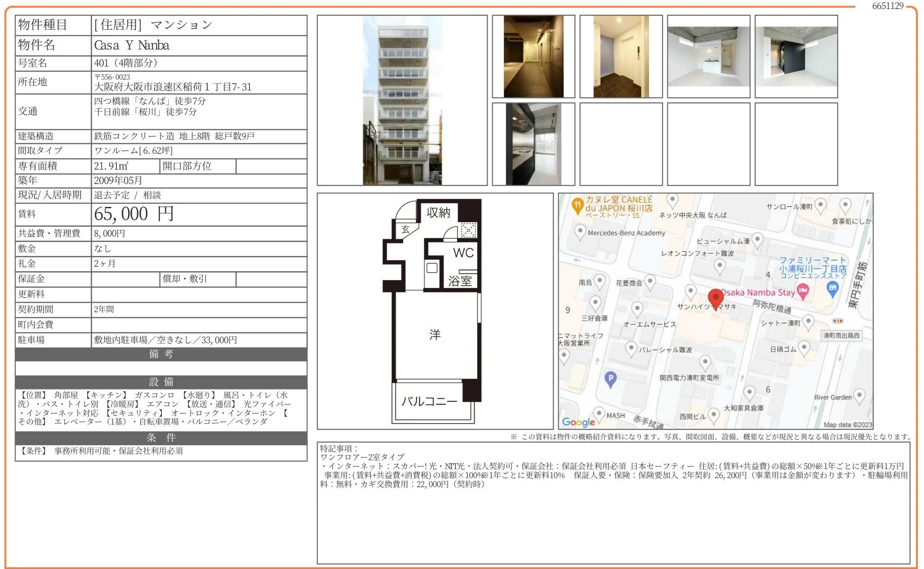Click the traffic signal icon on 阿弥陀橋通
This screenshot has width=924, height=569.
(x=838, y=321)
